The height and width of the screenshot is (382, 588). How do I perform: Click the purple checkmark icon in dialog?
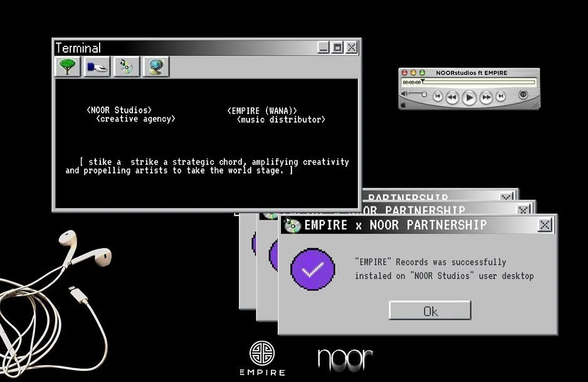(x=313, y=269)
